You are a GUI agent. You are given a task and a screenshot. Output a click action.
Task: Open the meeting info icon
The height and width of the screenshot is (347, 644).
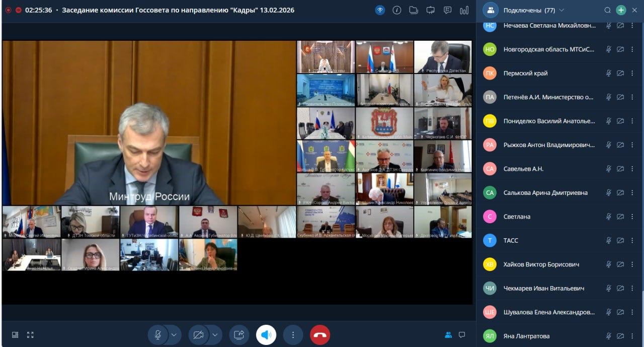tap(396, 10)
